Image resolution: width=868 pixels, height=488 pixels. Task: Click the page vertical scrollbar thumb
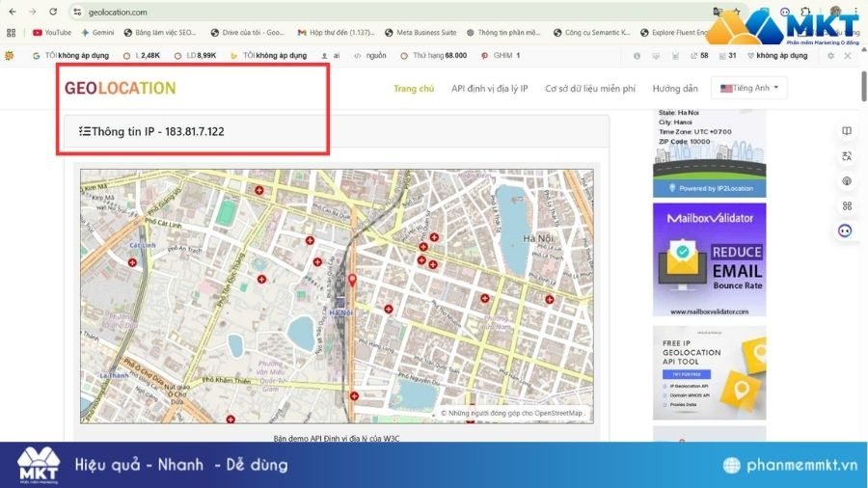864,86
